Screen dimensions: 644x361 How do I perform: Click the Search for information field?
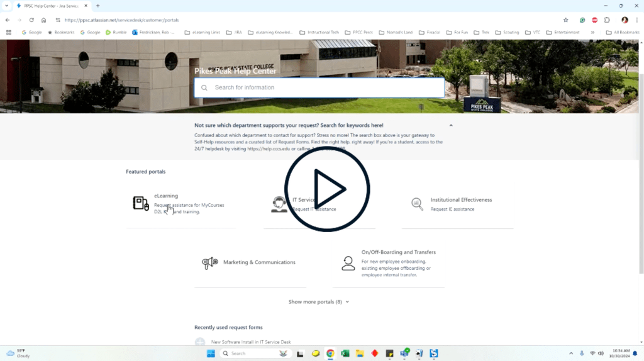pos(319,87)
